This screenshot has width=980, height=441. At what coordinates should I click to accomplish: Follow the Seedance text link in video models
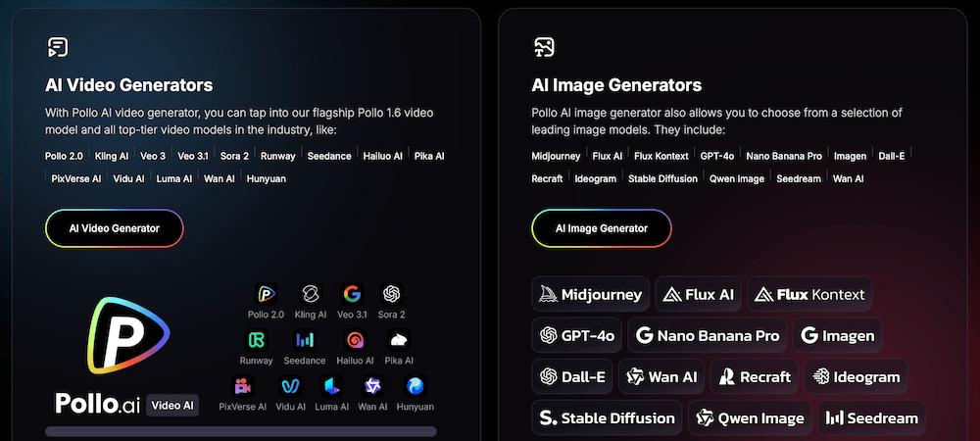pyautogui.click(x=328, y=156)
